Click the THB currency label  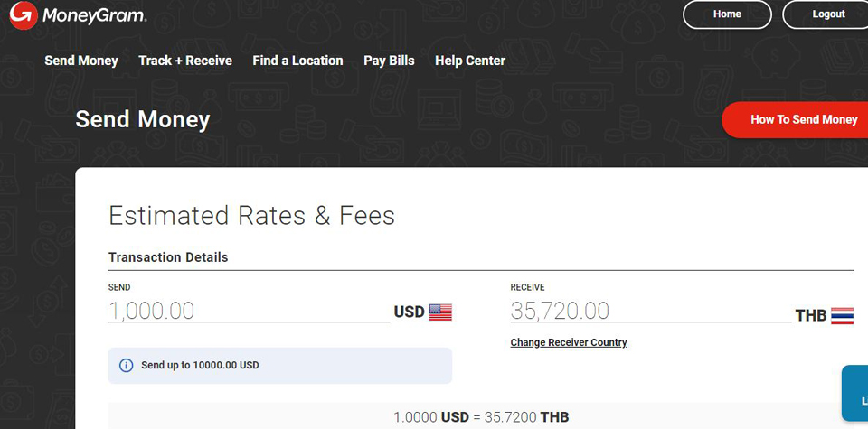811,316
